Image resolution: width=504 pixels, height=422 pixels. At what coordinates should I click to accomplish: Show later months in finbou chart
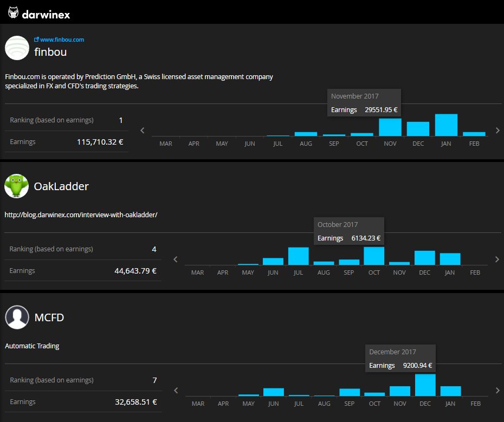(497, 131)
